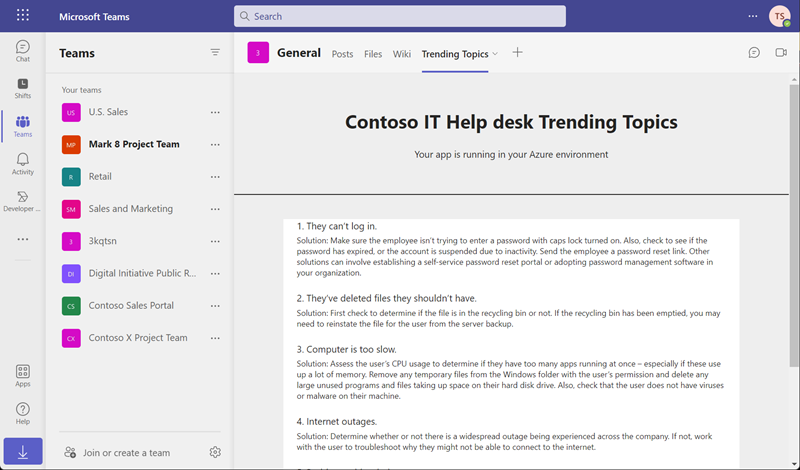
Task: Open Help from the rail
Action: coord(22,413)
